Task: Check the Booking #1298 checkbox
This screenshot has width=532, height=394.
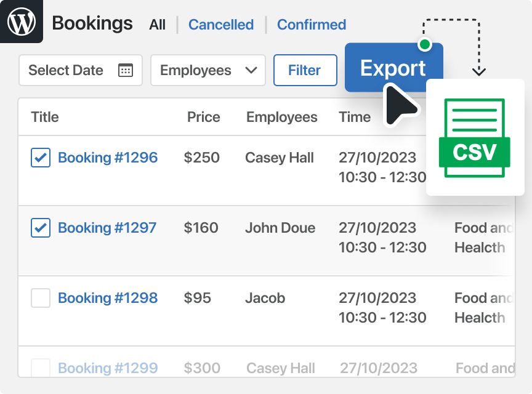Action: 41,298
